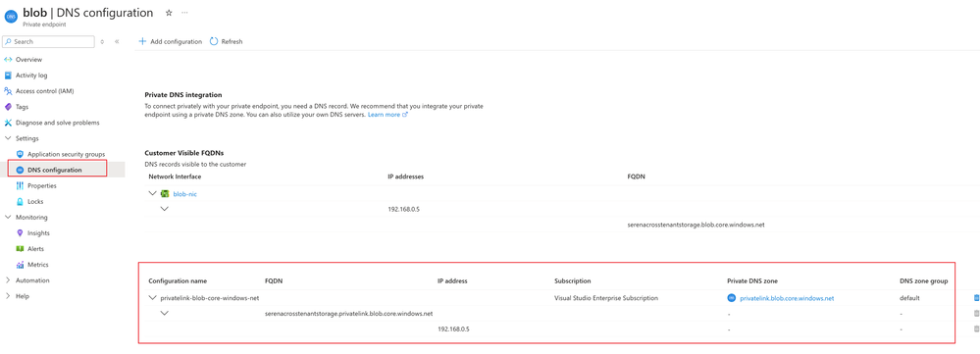This screenshot has width=980, height=354.
Task: Click the sort arrows next to search box
Action: coord(102,41)
